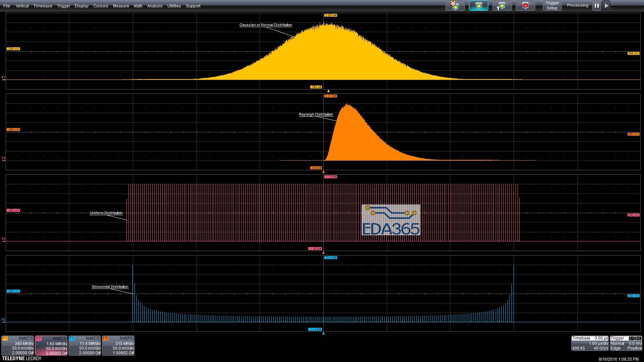Viewport: 644px width, 362px height.
Task: Activate Single trigger mode button
Action: (502, 6)
